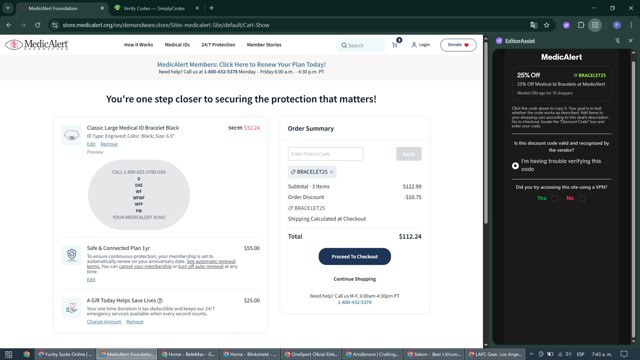Show hidden system tray icons
This screenshot has width=640, height=360.
[531, 354]
